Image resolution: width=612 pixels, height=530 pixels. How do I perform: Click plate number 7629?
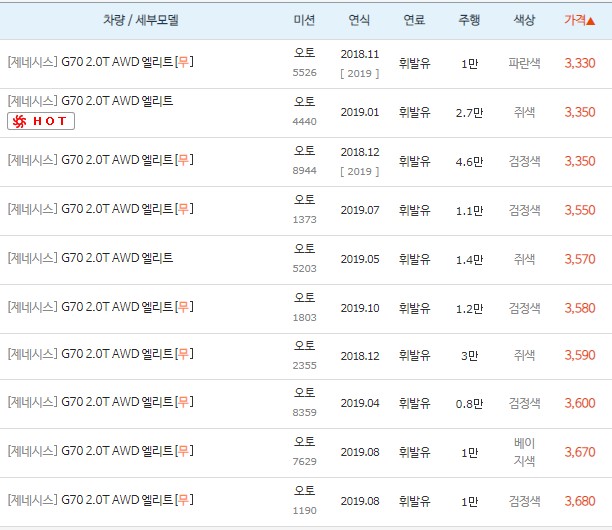[304, 462]
